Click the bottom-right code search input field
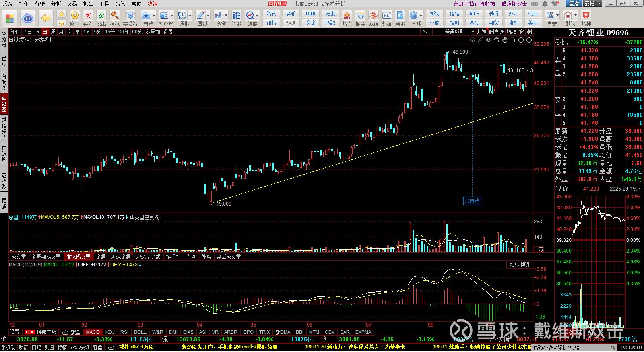644x352 pixels. [x=572, y=347]
